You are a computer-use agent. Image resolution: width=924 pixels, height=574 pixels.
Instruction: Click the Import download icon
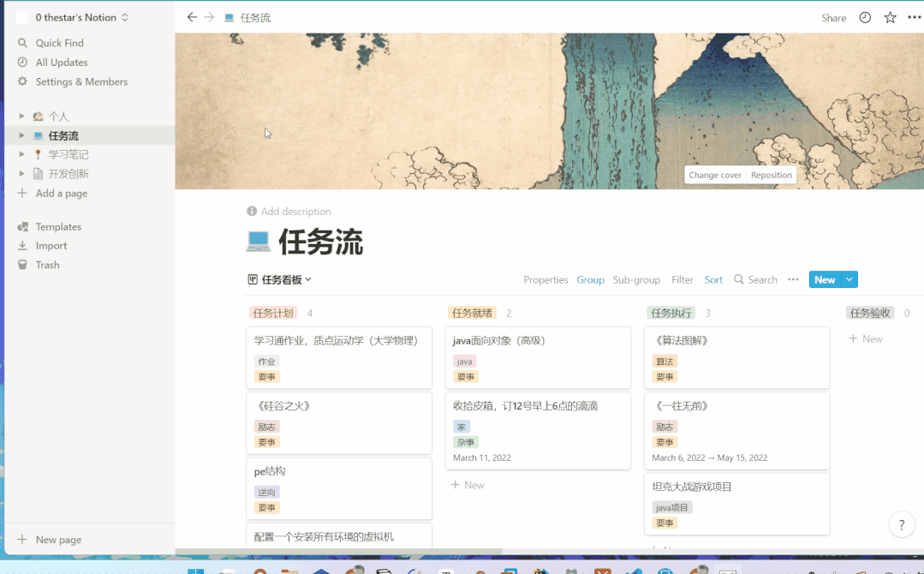pos(22,245)
